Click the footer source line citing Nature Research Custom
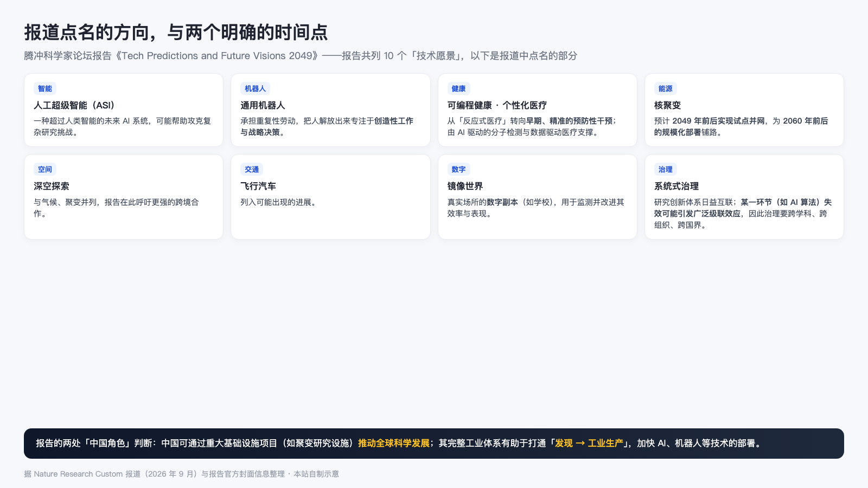868x488 pixels. tap(181, 474)
